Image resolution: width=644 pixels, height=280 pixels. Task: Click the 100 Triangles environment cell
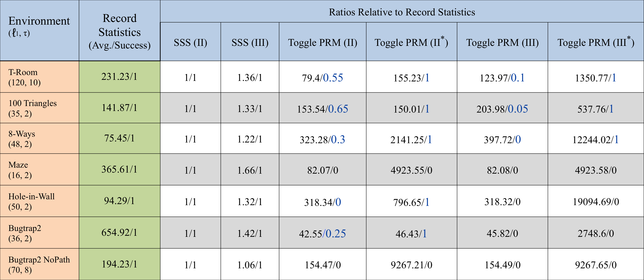pyautogui.click(x=39, y=108)
